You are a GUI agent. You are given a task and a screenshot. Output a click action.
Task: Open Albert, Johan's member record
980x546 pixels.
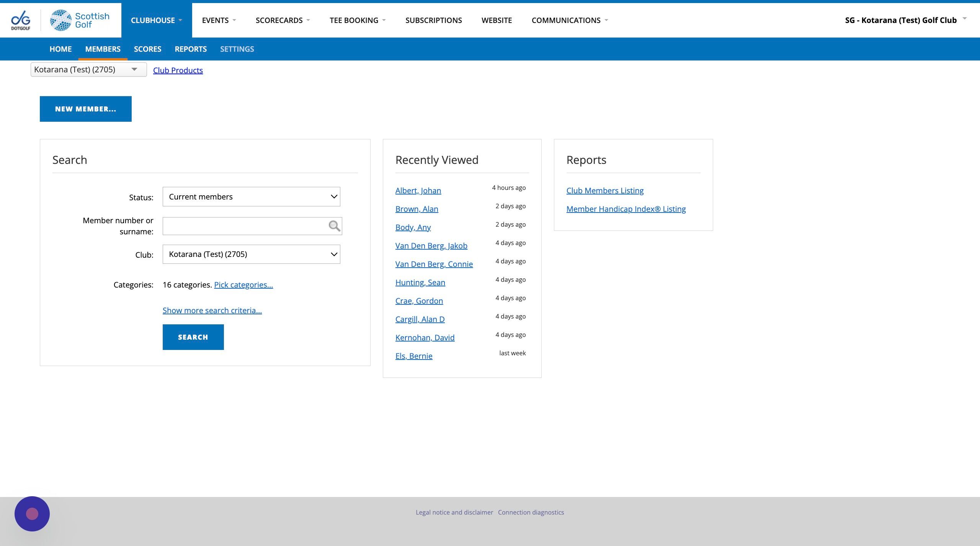click(x=418, y=191)
